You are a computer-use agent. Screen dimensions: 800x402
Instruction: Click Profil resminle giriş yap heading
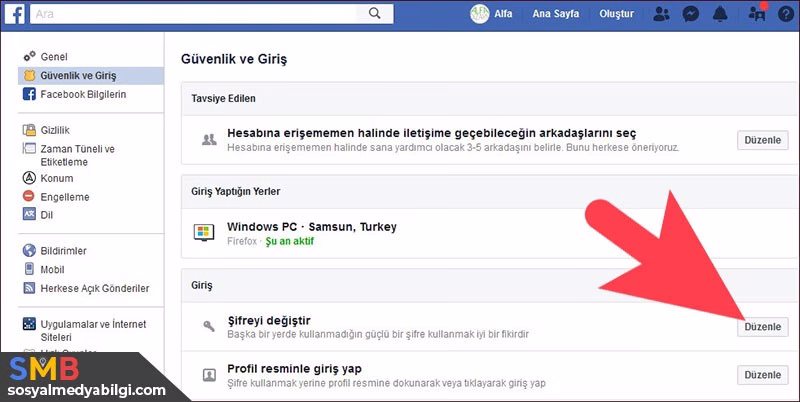click(x=294, y=369)
